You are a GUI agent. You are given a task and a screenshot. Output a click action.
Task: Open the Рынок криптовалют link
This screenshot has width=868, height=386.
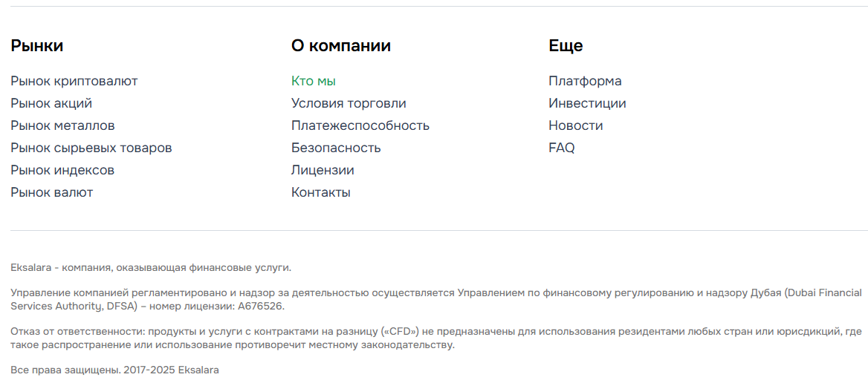tap(74, 81)
